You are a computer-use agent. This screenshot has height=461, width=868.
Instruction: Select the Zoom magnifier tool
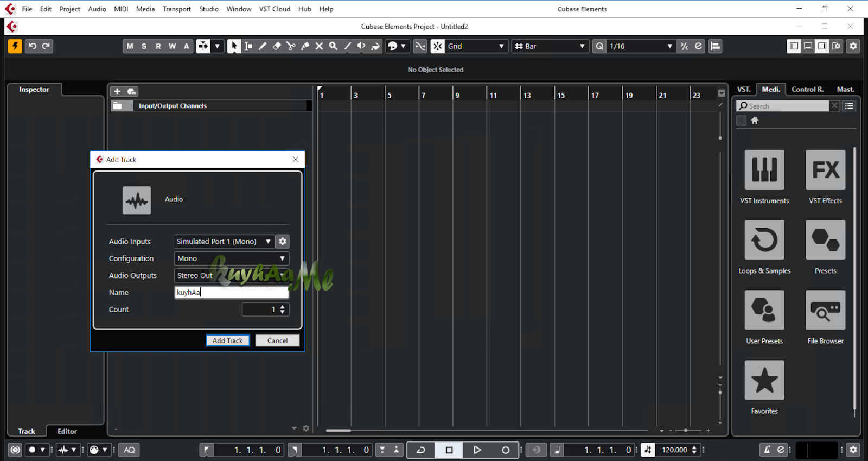[x=333, y=46]
